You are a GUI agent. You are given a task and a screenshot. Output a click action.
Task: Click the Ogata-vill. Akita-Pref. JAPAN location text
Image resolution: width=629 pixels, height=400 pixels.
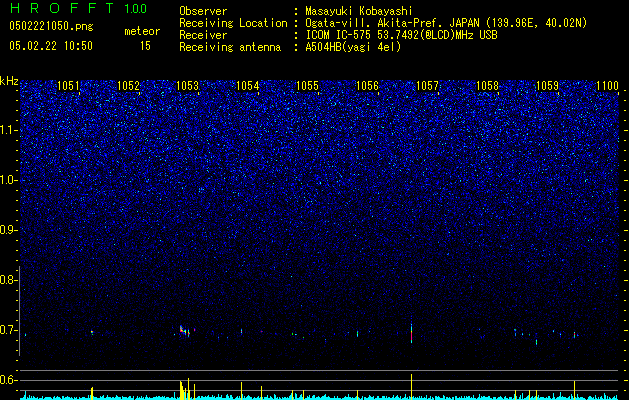[x=448, y=23]
